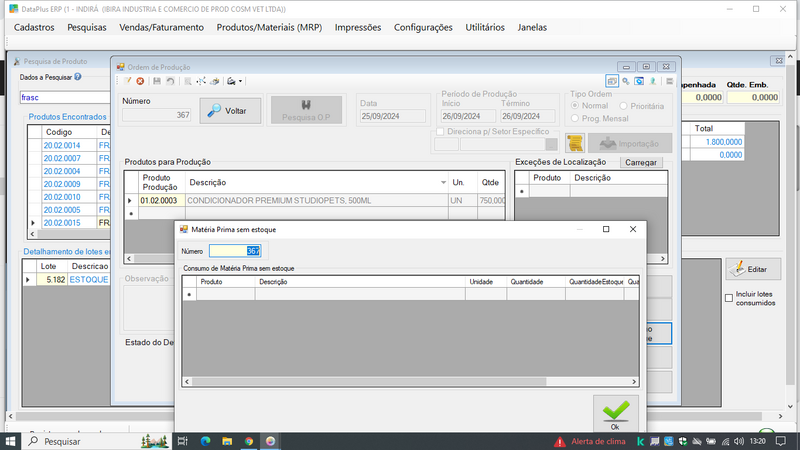Click the Alerta de clima warning icon
This screenshot has width=800, height=450.
560,441
